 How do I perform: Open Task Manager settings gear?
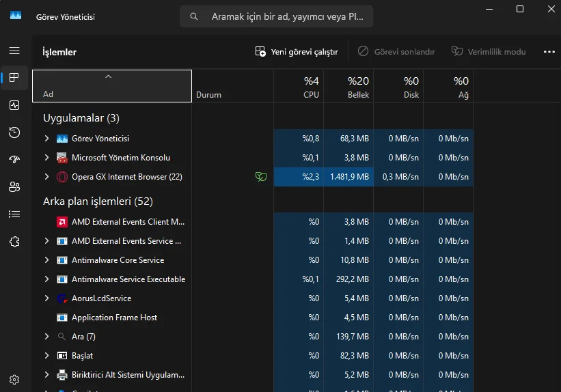14,380
